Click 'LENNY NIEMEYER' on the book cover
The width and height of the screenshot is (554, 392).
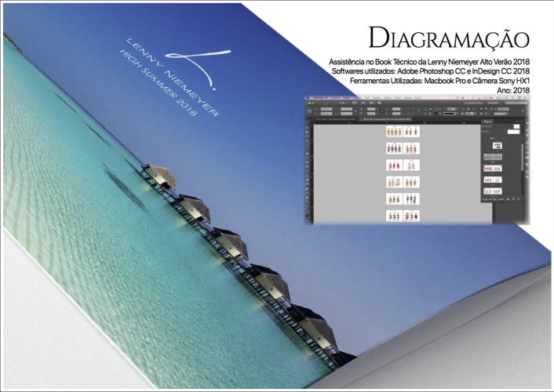tap(172, 78)
